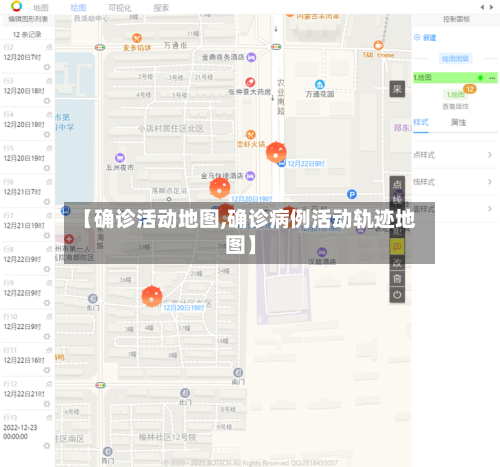Click the blue parking P icon
The width and height of the screenshot is (500, 467).
pyautogui.click(x=352, y=194)
